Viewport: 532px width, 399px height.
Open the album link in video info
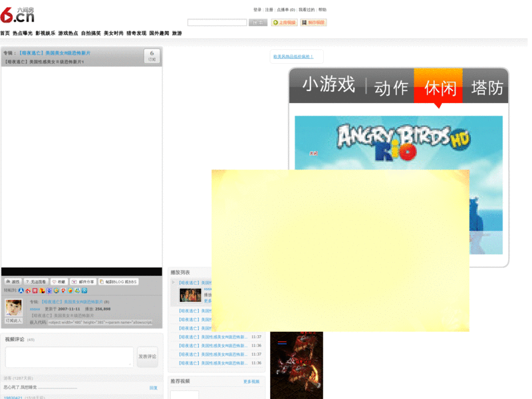click(72, 302)
